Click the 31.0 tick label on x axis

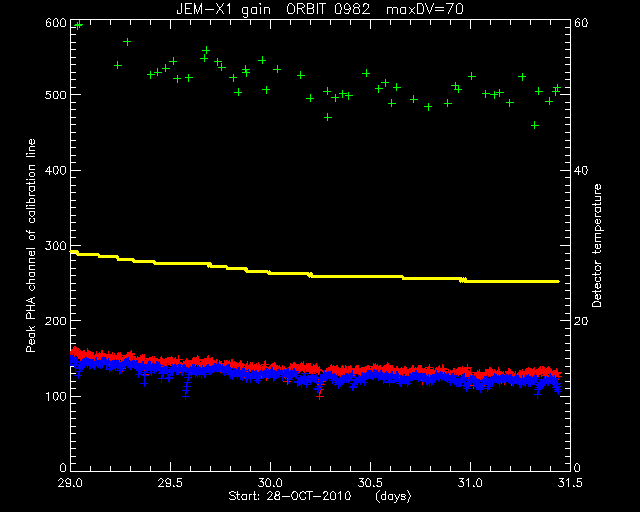[470, 483]
